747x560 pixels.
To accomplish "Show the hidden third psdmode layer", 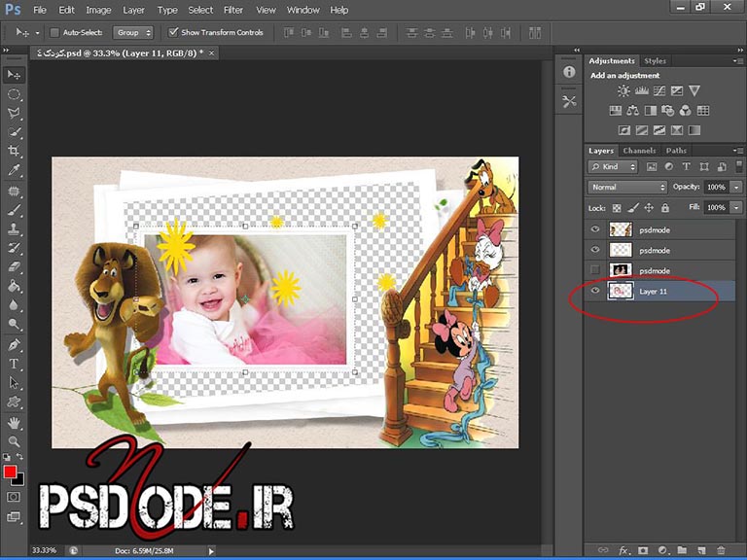I will click(x=595, y=270).
